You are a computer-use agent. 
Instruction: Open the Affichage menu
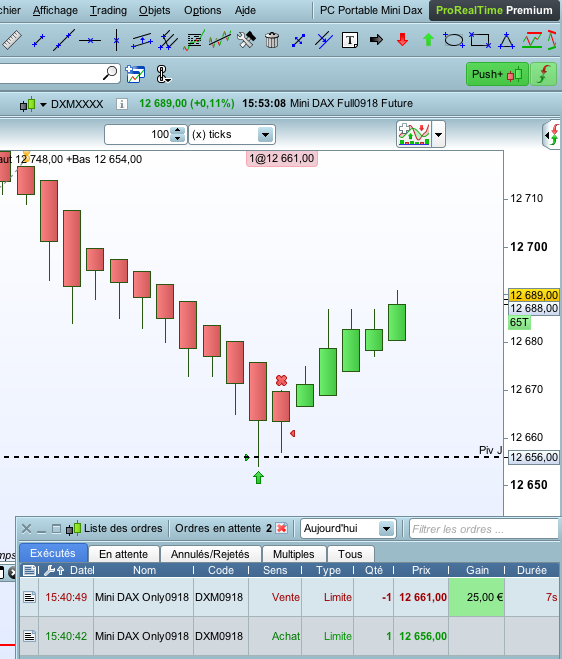click(55, 10)
